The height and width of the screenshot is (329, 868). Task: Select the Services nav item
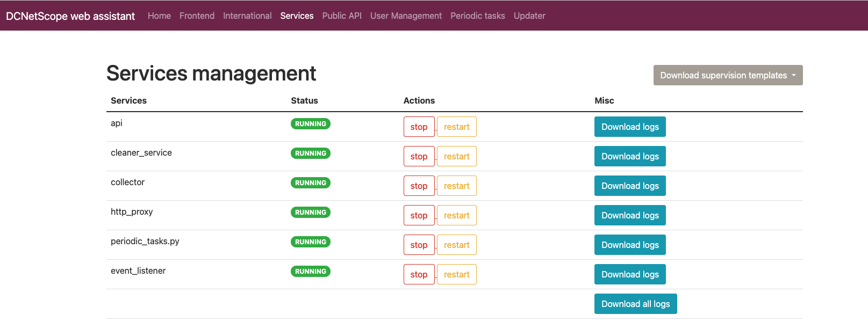coord(297,16)
